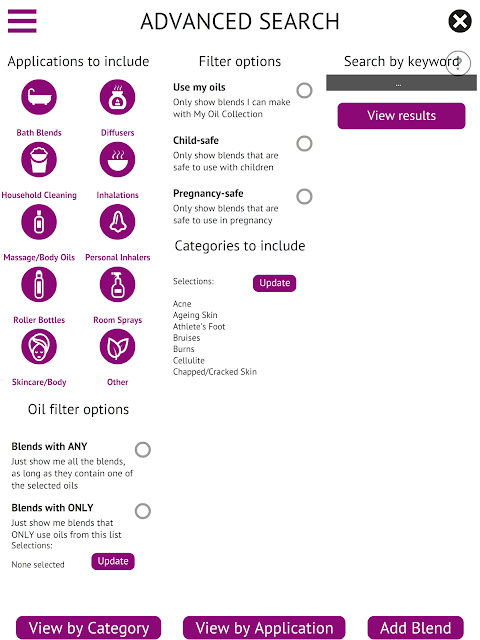The image size is (480, 640).
Task: Choose the Personal Inhalers nose icon
Action: (x=118, y=222)
